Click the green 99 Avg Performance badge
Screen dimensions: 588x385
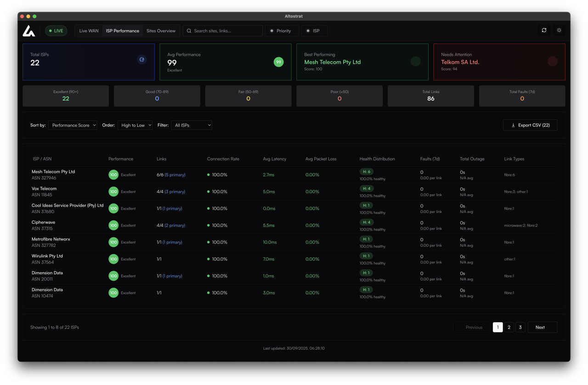coord(278,62)
